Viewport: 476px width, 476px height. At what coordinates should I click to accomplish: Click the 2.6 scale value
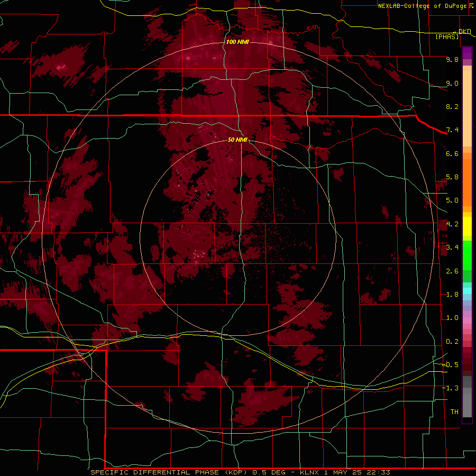point(452,271)
